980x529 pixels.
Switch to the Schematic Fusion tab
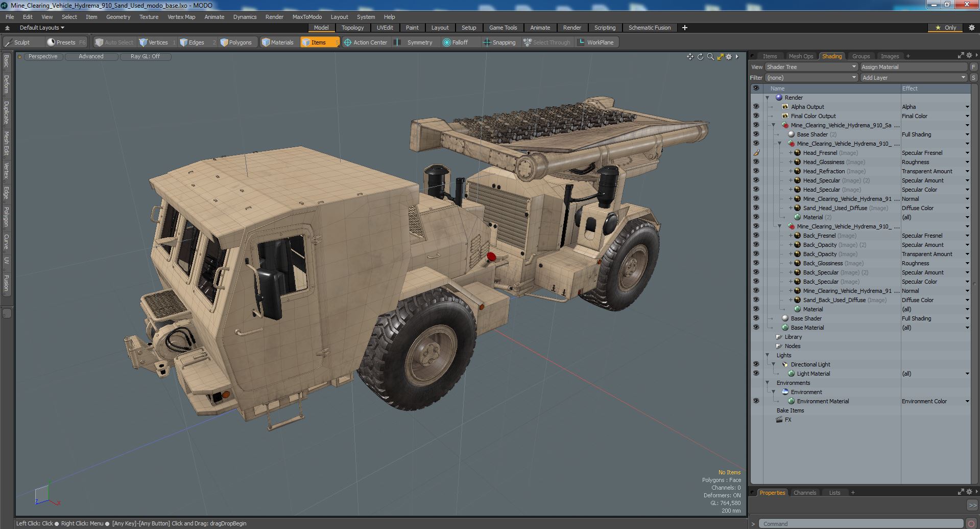click(650, 28)
